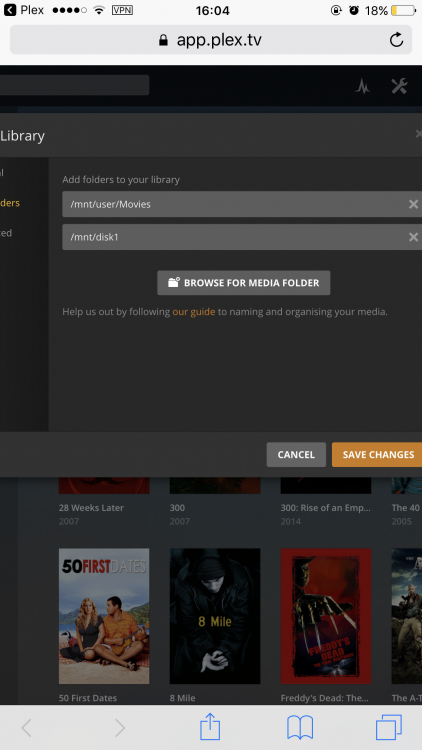Tap the app.plex.tv address bar

pos(211,40)
